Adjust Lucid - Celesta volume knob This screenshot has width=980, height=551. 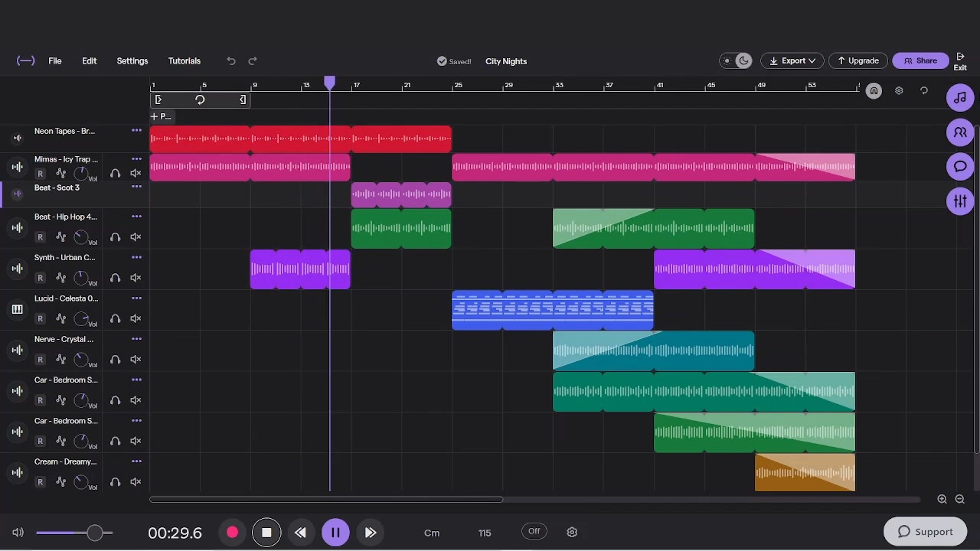tap(81, 318)
